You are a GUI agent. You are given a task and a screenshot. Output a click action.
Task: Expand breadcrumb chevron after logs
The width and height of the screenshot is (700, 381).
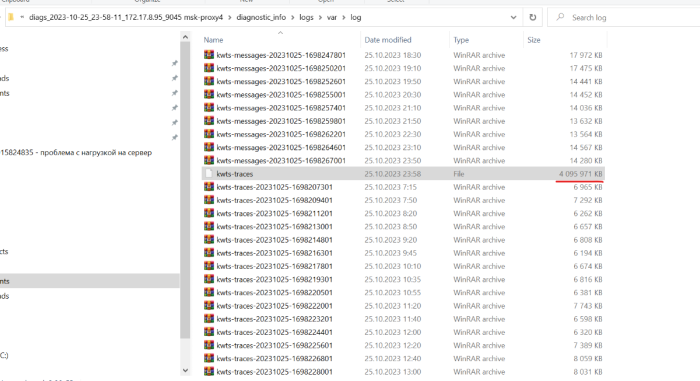(321, 17)
